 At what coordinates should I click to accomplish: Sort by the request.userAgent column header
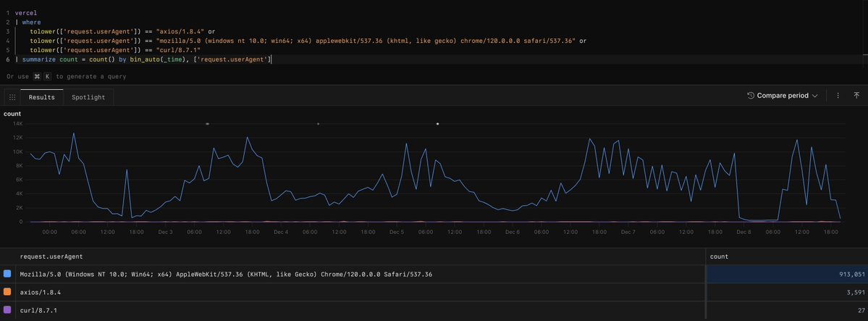(51, 257)
